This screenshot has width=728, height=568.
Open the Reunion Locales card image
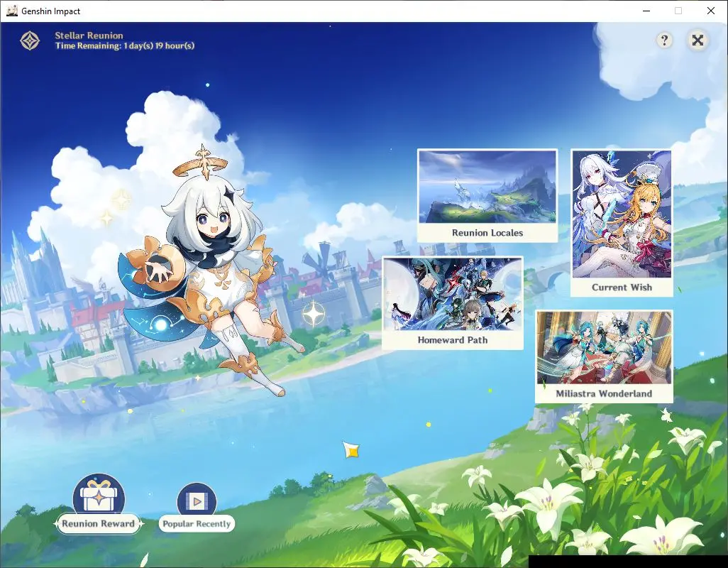(x=487, y=186)
